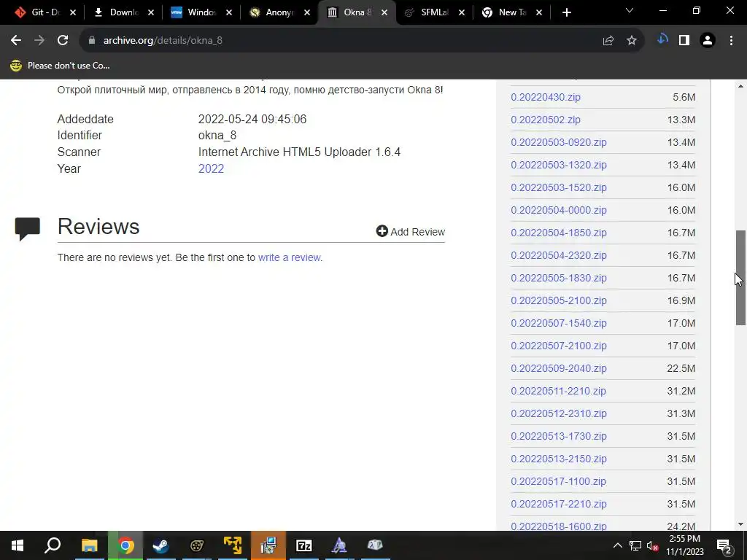Close the Git tab
This screenshot has height=560, width=747.
[x=73, y=12]
